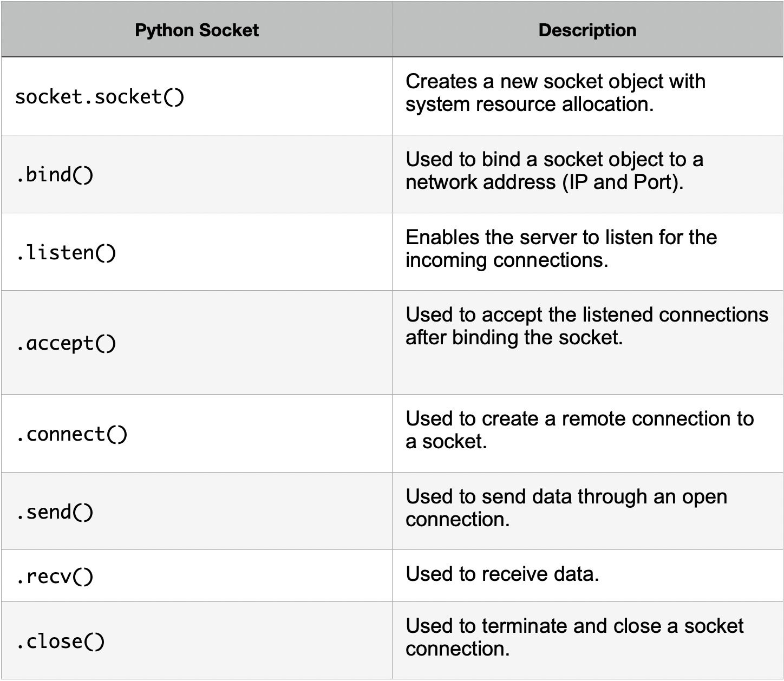Screen dimensions: 784x681
Task: Click the 'Used to terminate and close' description
Action: 574,626
